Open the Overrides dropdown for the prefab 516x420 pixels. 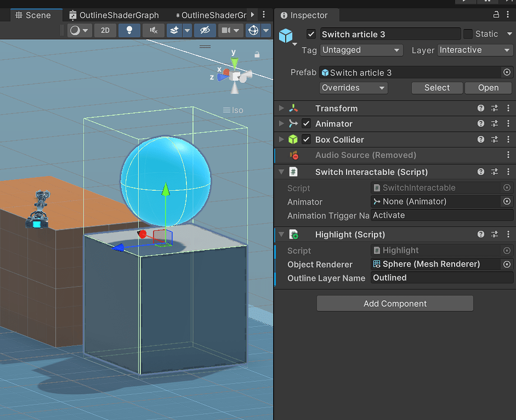(353, 87)
